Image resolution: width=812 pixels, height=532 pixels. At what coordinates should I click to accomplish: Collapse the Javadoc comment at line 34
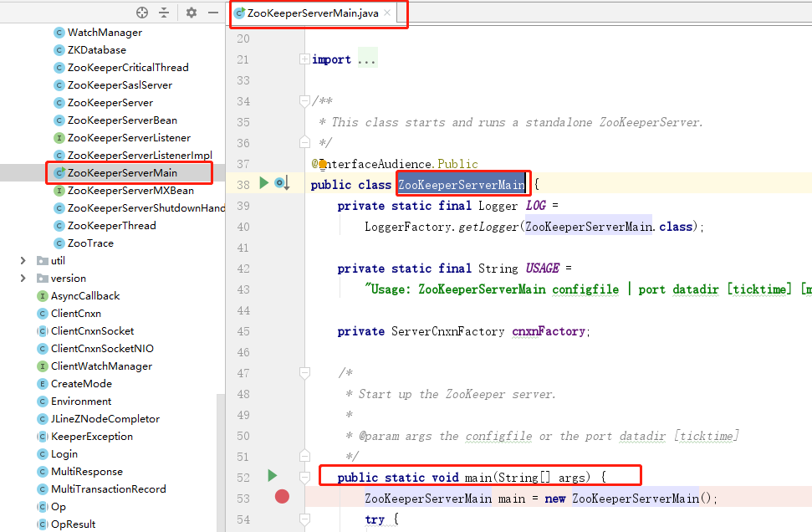tap(304, 101)
